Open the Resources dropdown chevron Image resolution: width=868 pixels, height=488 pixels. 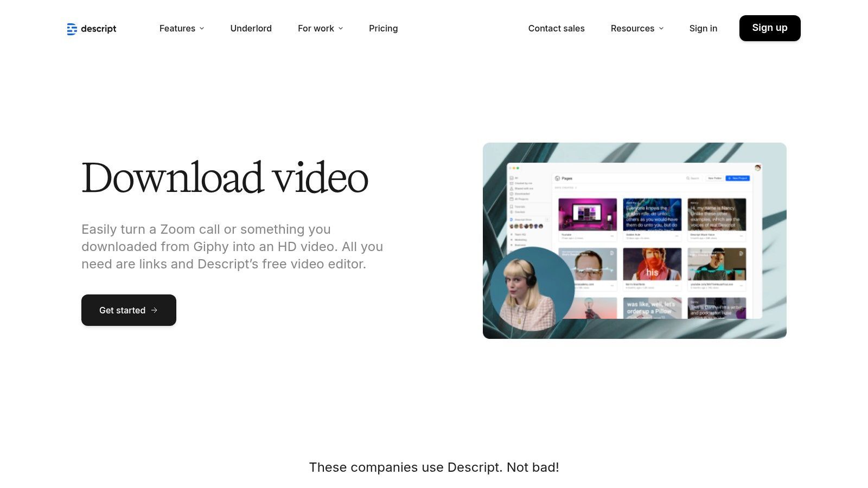tap(661, 28)
